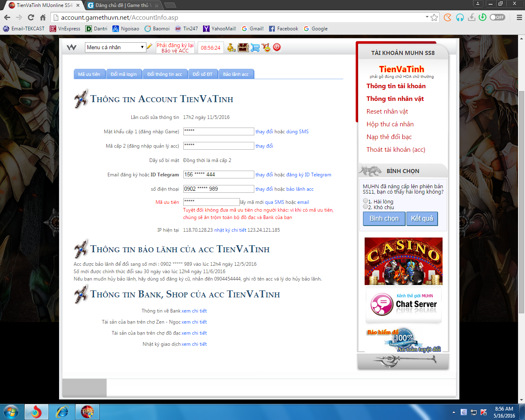525x420 pixels.
Task: Click the blue shopping cart icon
Action: [255, 48]
